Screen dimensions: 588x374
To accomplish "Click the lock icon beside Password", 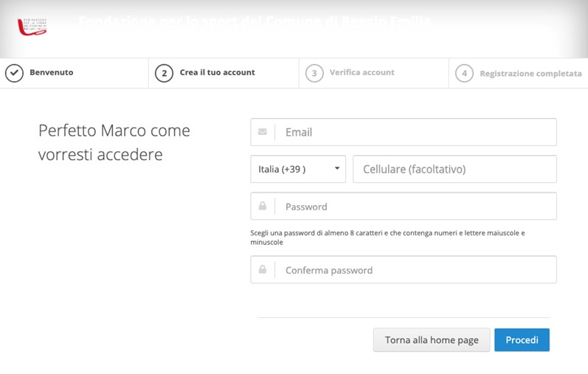I will pyautogui.click(x=263, y=207).
